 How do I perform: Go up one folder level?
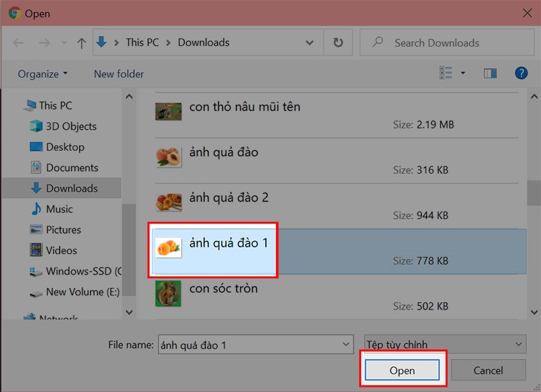(x=80, y=42)
